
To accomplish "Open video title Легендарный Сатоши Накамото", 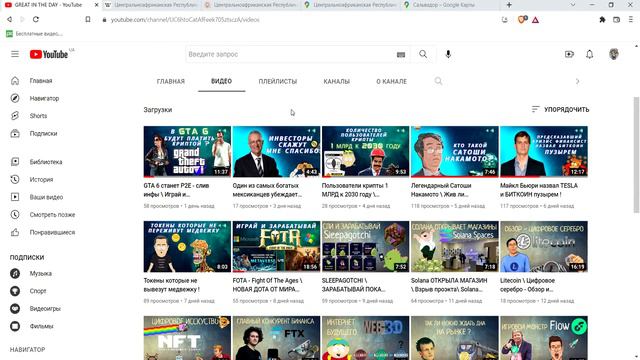I will 441,190.
